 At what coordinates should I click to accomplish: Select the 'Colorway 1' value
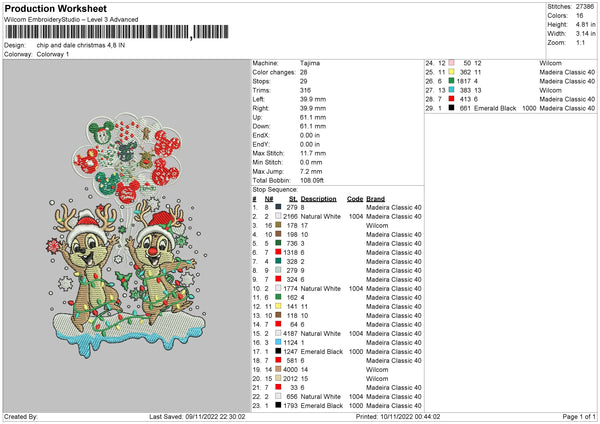click(x=53, y=54)
